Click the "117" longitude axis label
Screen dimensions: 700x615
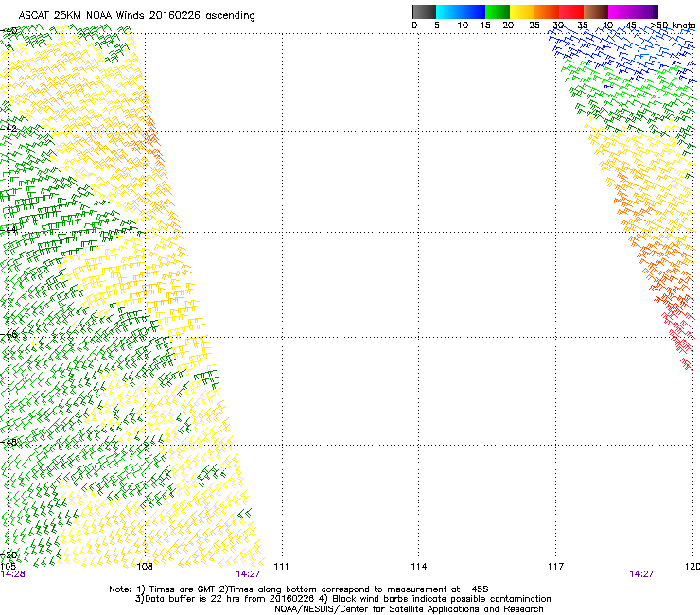point(556,567)
